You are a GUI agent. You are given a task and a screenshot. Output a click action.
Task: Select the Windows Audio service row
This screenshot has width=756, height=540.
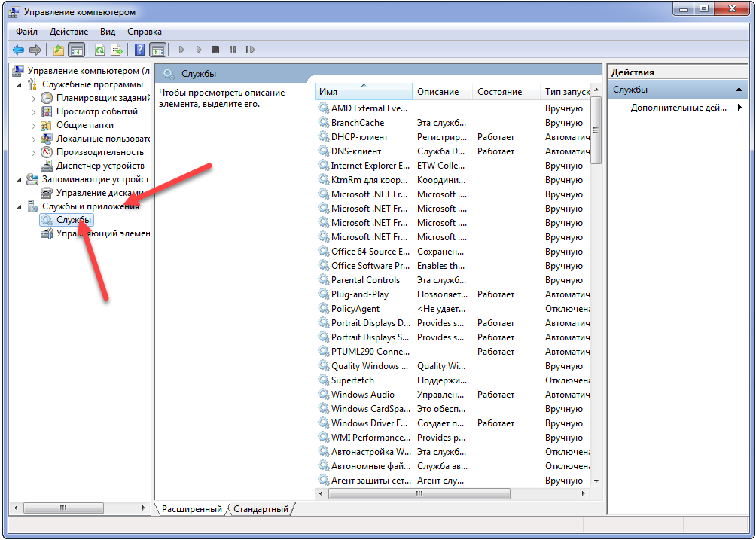(x=363, y=395)
